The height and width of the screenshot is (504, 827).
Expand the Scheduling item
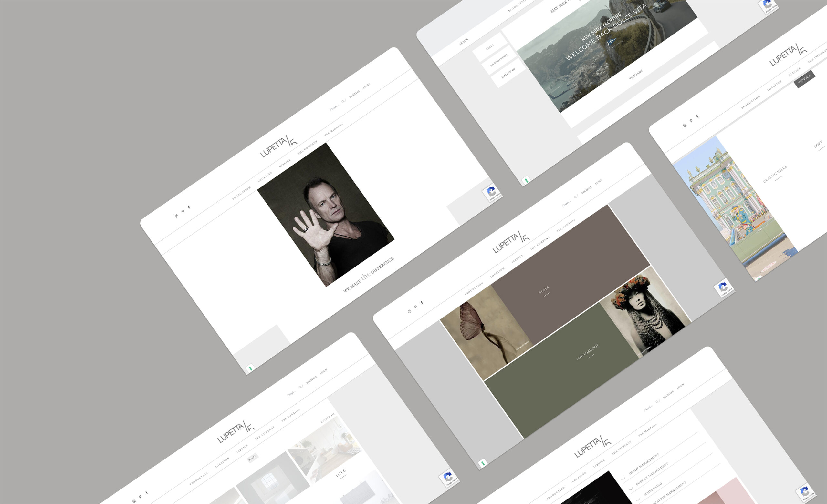pyautogui.click(x=653, y=489)
